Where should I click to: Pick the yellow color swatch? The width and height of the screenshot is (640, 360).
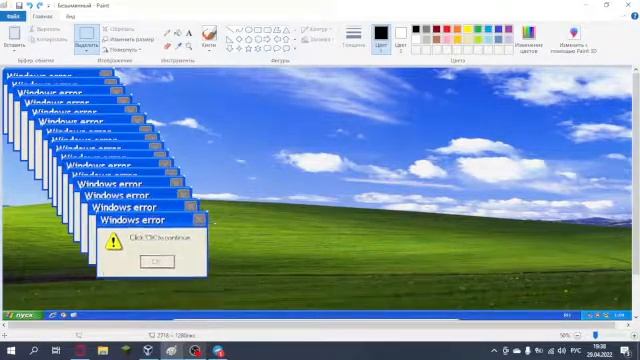[x=468, y=29]
